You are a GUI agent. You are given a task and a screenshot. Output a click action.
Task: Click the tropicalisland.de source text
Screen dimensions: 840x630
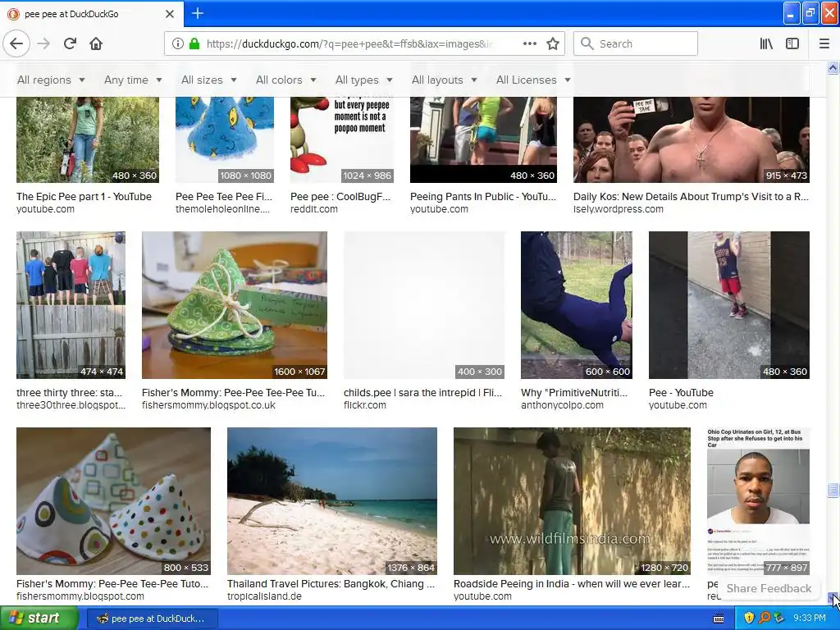(264, 596)
